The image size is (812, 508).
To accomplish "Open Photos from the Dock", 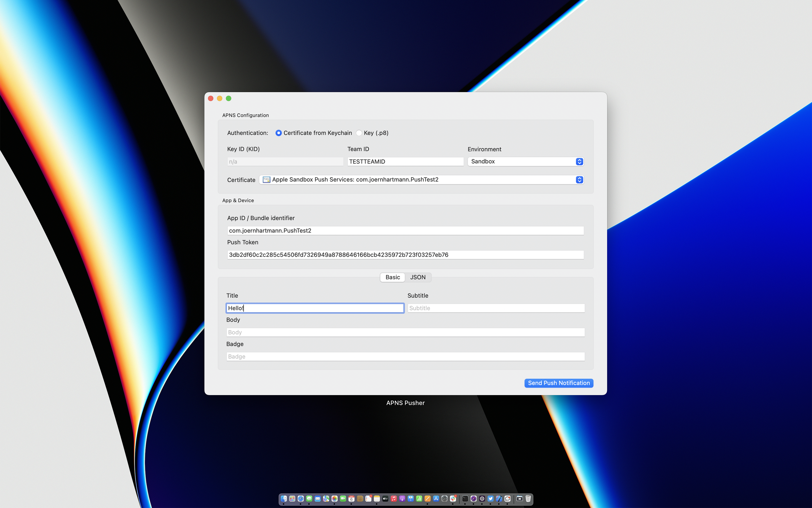I will point(335,499).
